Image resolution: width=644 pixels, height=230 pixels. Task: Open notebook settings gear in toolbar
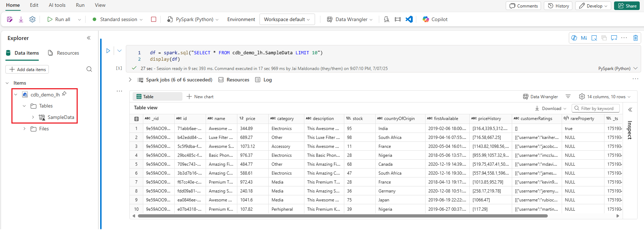tap(32, 19)
